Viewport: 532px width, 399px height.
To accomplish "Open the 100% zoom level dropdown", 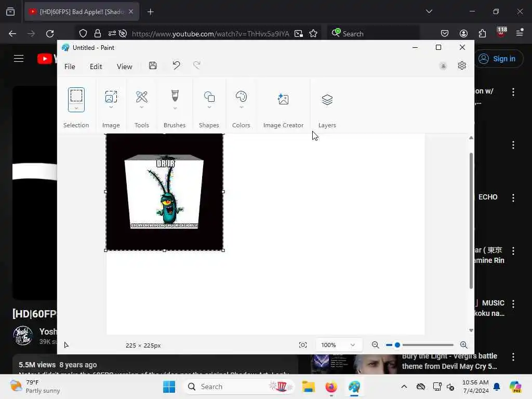I will click(x=339, y=345).
